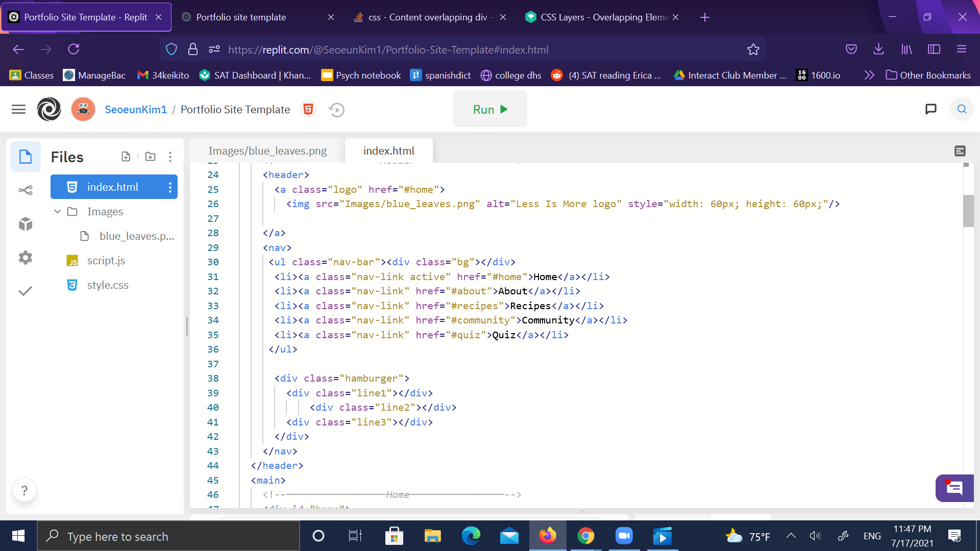The height and width of the screenshot is (551, 980).
Task: Toggle the Firefox sidebar view button
Action: coord(934,49)
